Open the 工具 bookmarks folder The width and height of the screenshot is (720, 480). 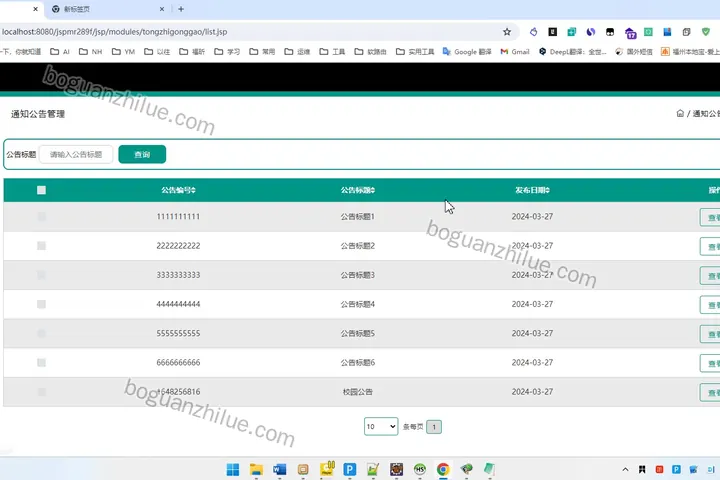pyautogui.click(x=332, y=51)
